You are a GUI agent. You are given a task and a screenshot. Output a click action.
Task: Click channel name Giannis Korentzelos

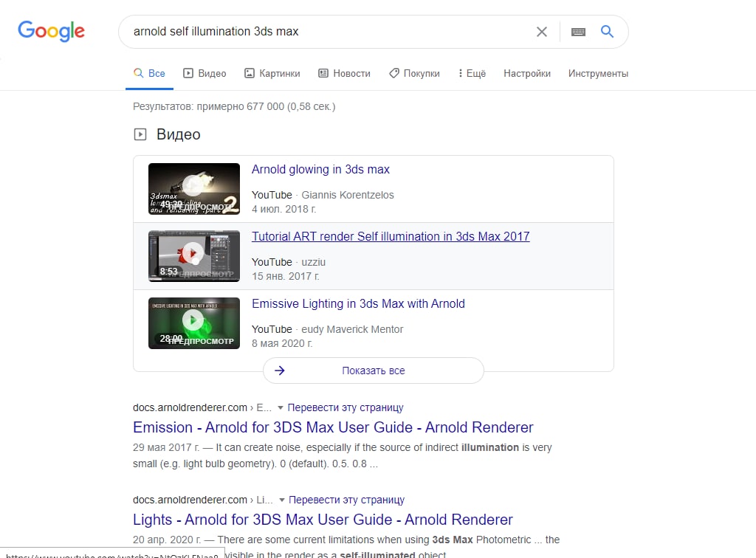[348, 195]
